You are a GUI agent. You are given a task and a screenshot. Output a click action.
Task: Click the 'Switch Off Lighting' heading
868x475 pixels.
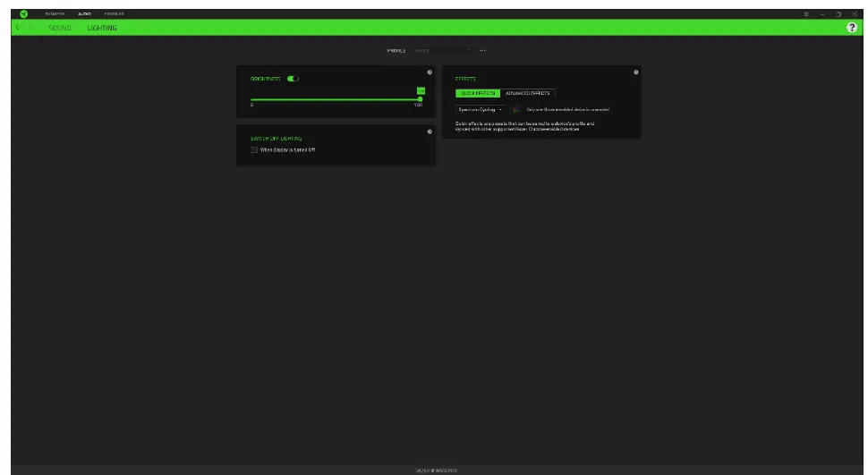[277, 139]
